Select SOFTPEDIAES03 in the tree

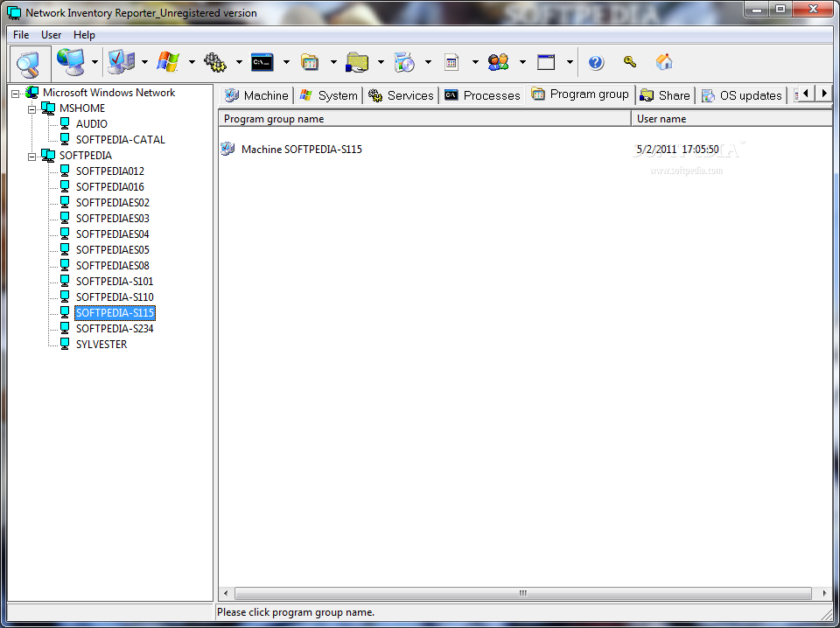point(113,219)
